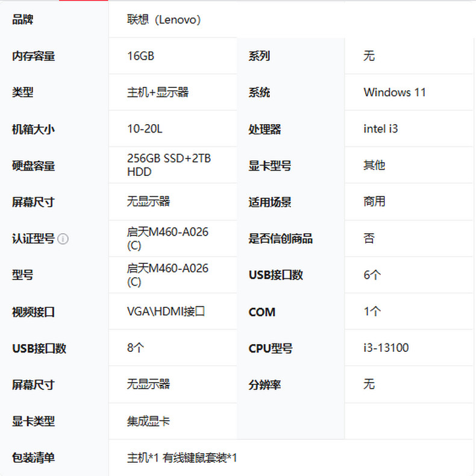This screenshot has height=476, width=476.
Task: Click the 分辨率 label
Action: (265, 385)
